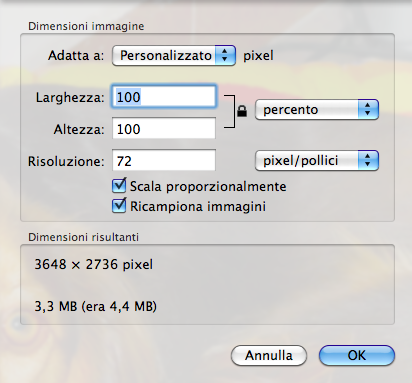Screen dimensions: 412x383
Task: Click the Ricampiona immagini label text
Action: pyautogui.click(x=198, y=206)
